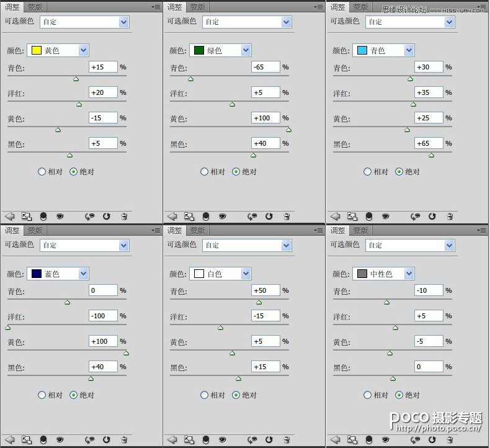
Task: Toggle eye icon in blue (蓝色) panel
Action: tap(60, 440)
